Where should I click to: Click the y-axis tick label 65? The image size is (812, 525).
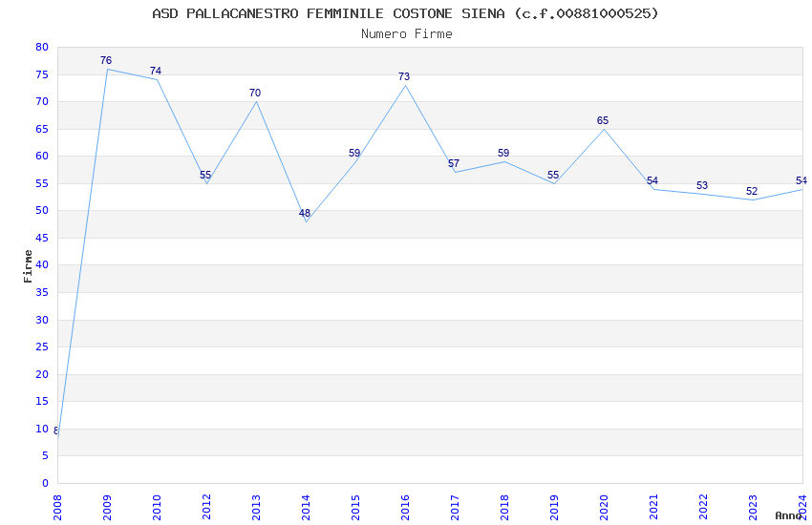coord(42,129)
